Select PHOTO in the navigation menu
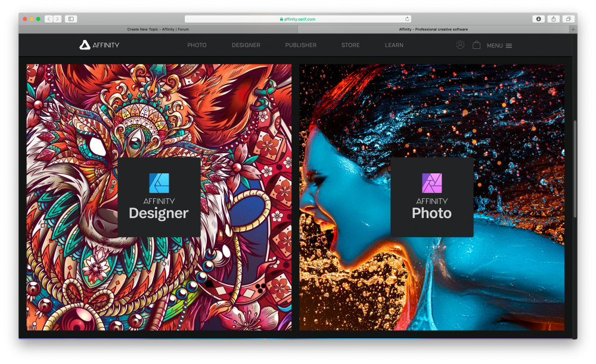596x364 pixels. pyautogui.click(x=197, y=45)
